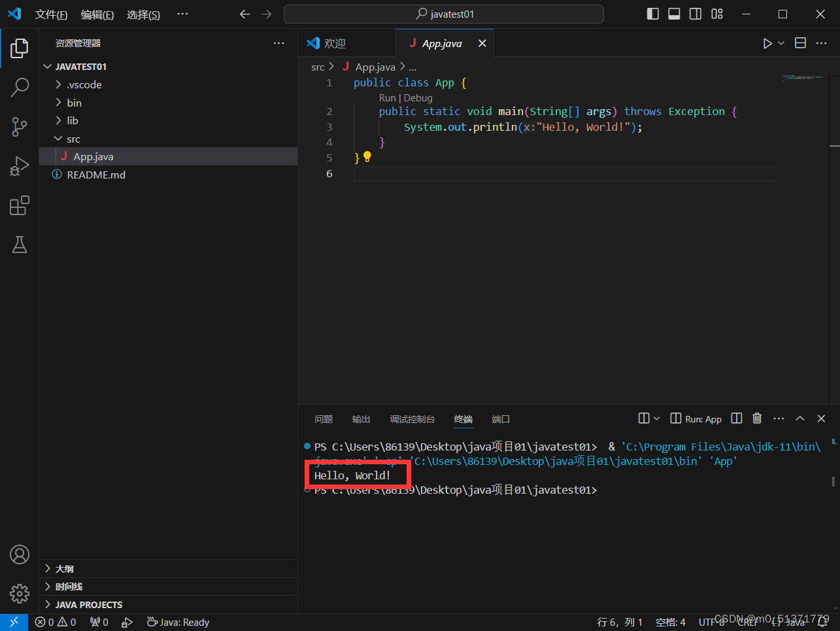Viewport: 840px width, 631px height.
Task: Open the Manage gear settings icon
Action: click(20, 594)
